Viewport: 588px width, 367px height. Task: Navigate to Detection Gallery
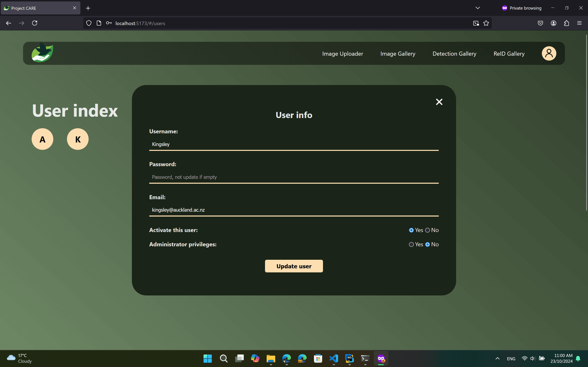pos(454,54)
